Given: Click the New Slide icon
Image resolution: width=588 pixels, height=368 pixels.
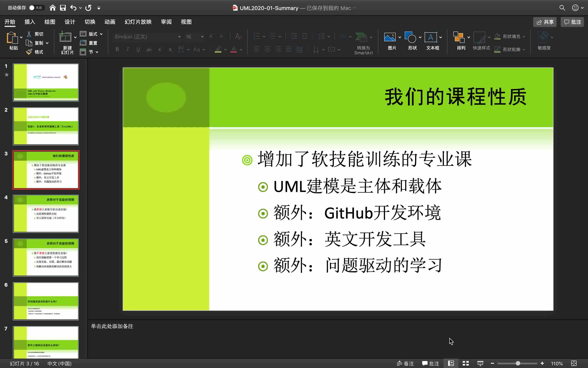Looking at the screenshot, I should (x=65, y=37).
